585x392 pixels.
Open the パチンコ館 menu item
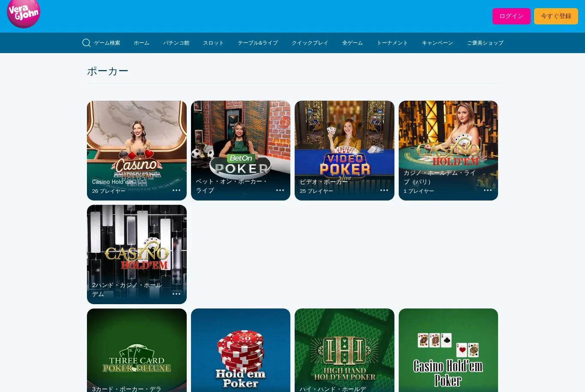tap(176, 43)
